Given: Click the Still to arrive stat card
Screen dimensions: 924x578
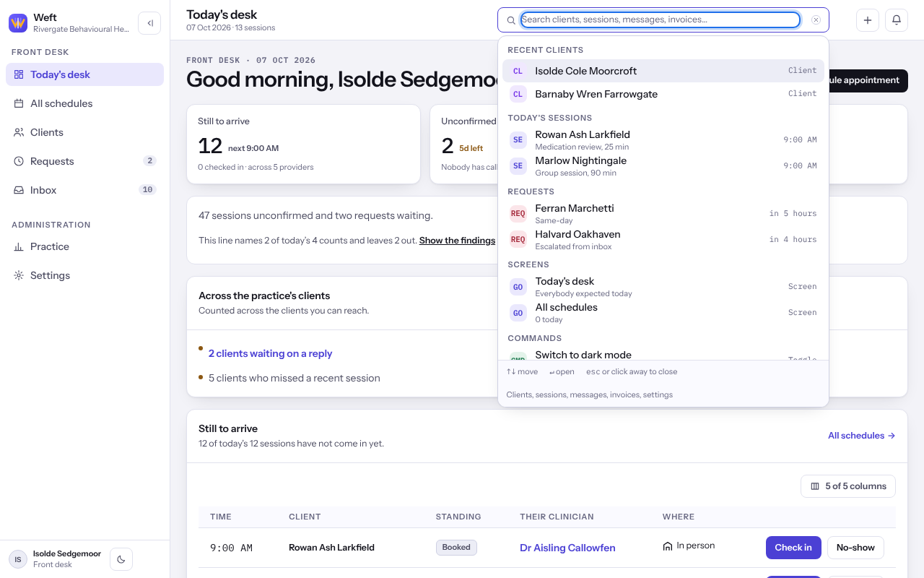Looking at the screenshot, I should pos(303,144).
